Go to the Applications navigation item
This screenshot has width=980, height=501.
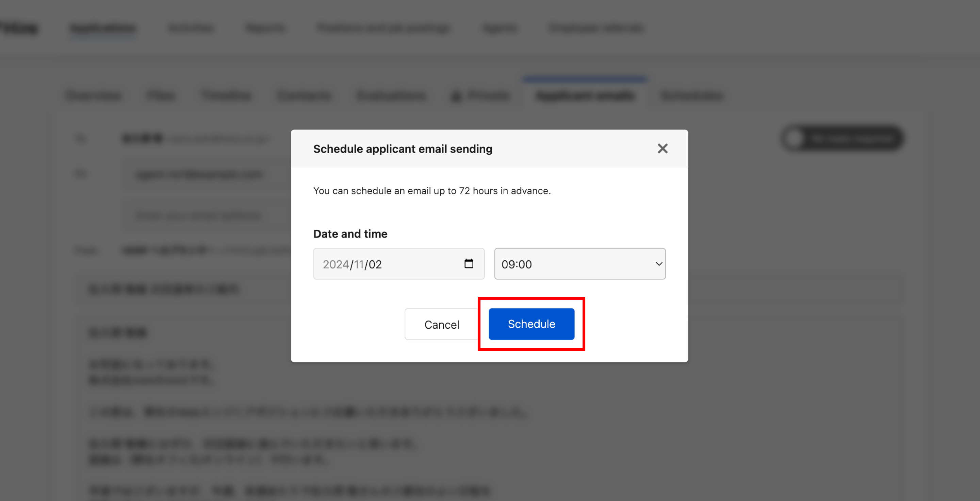(x=103, y=28)
